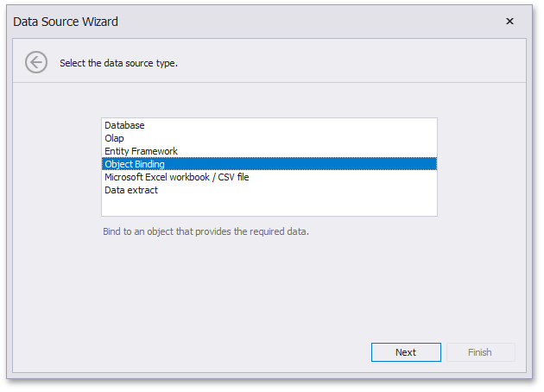
Task: Select Database as the data source type
Action: pos(124,125)
